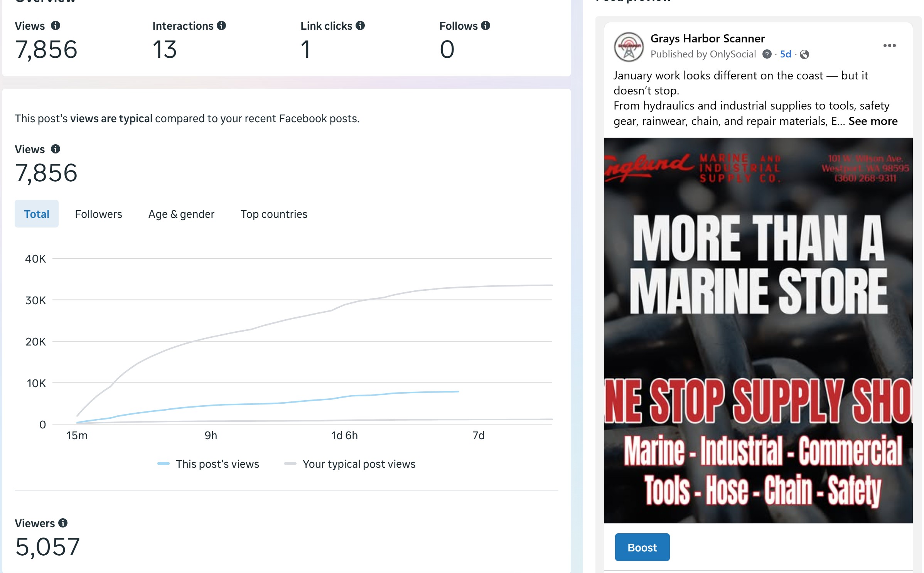Click the globe public audience icon

pos(804,54)
